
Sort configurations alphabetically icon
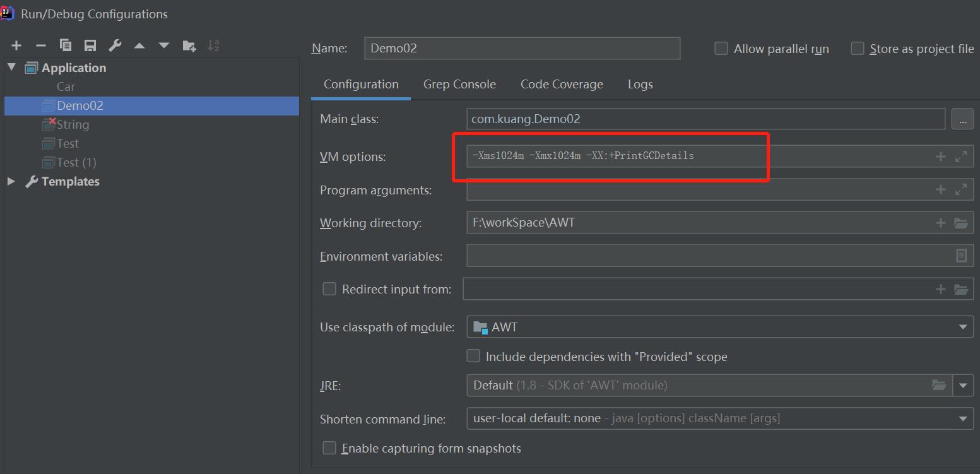213,45
